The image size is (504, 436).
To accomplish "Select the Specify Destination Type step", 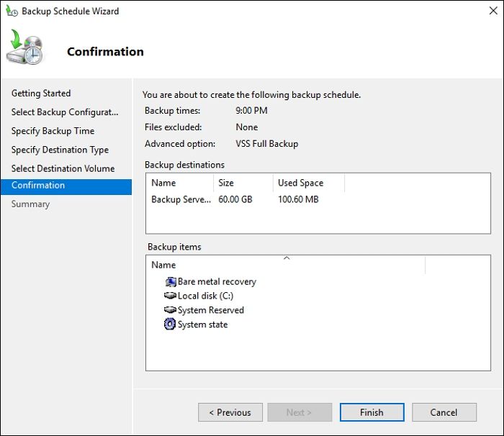I will (60, 150).
